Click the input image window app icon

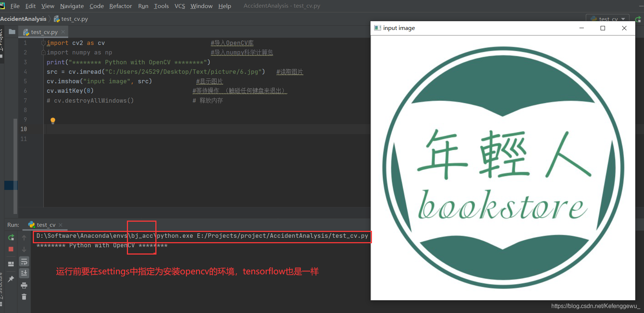point(377,28)
